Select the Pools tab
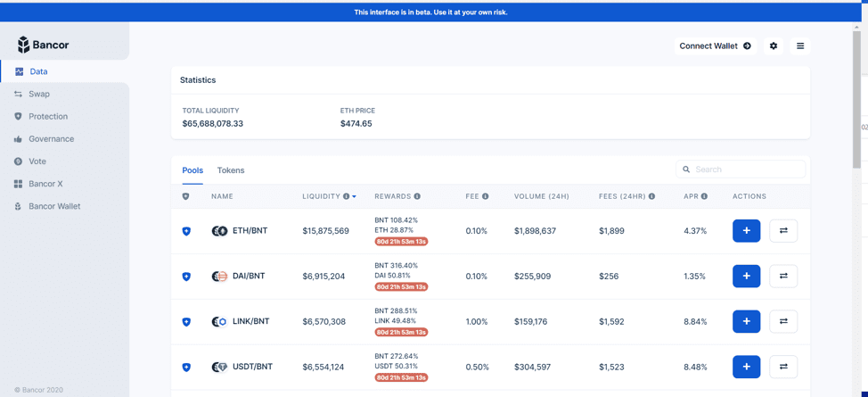The width and height of the screenshot is (868, 397). [192, 170]
